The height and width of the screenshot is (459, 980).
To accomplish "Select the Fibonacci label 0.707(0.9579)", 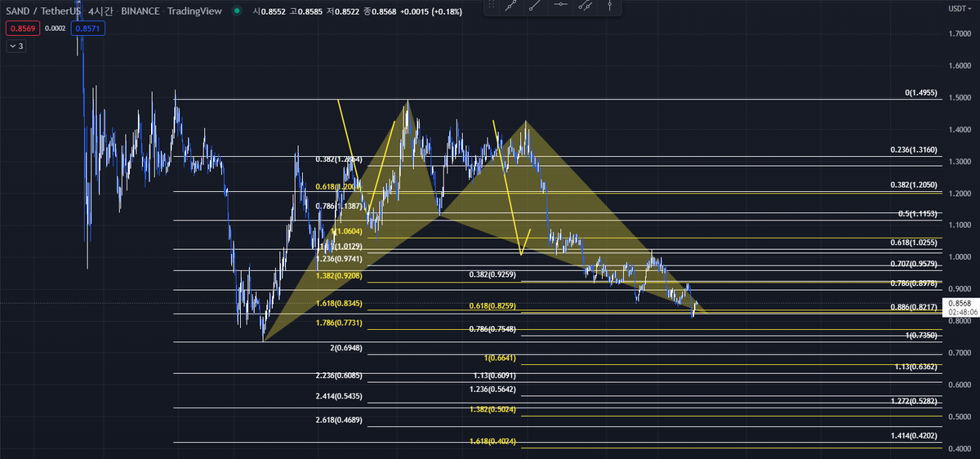I will coord(914,264).
